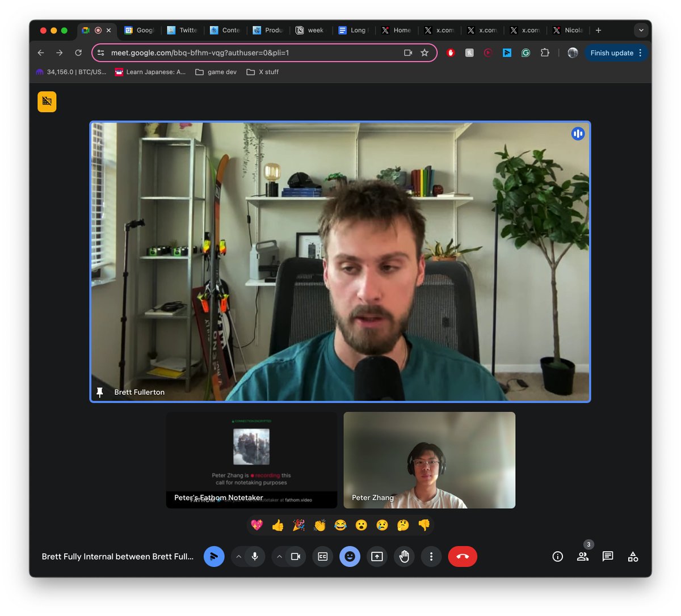Hide the emoji reactions bar

[350, 556]
